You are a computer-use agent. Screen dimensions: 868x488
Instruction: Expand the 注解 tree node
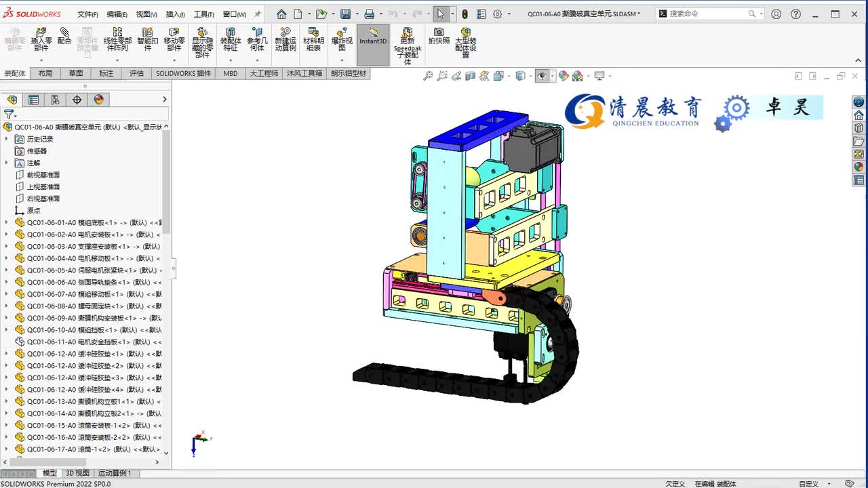pyautogui.click(x=6, y=163)
